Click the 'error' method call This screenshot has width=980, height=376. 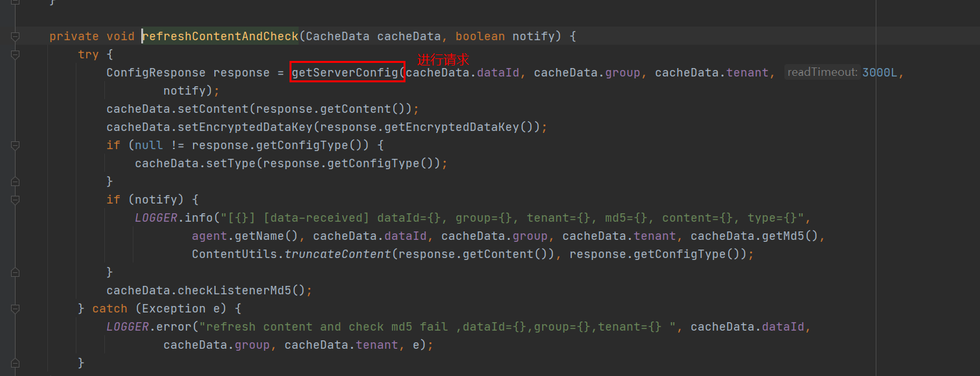[174, 327]
